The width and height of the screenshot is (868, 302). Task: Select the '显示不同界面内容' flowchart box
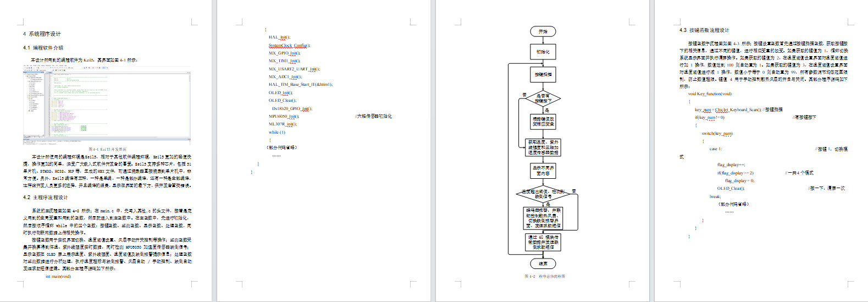tap(543, 171)
